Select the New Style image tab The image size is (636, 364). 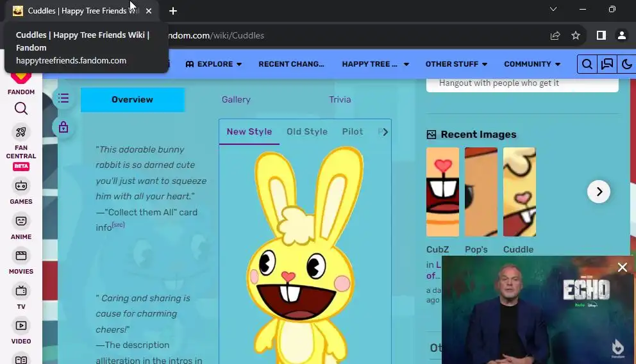249,132
